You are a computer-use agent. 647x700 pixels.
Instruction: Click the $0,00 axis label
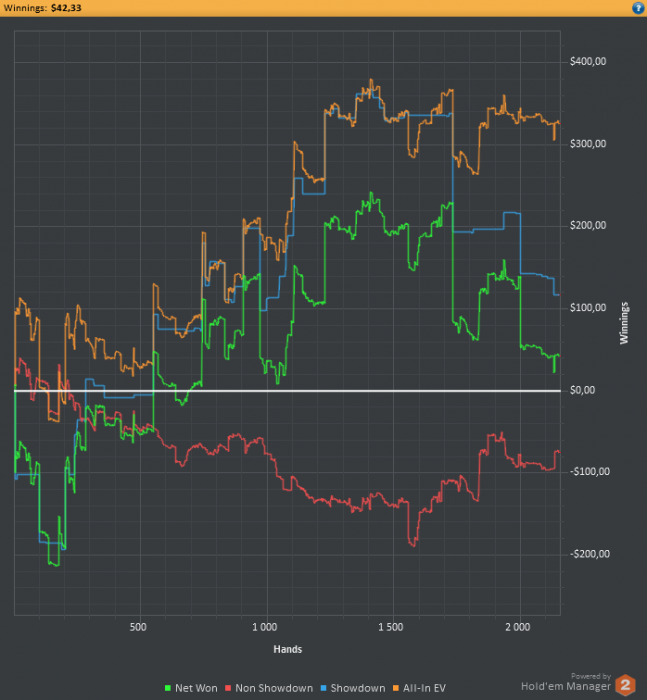click(583, 390)
